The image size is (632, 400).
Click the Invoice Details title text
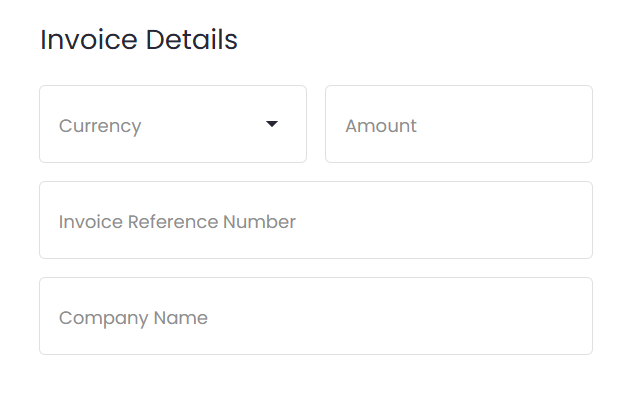click(139, 40)
